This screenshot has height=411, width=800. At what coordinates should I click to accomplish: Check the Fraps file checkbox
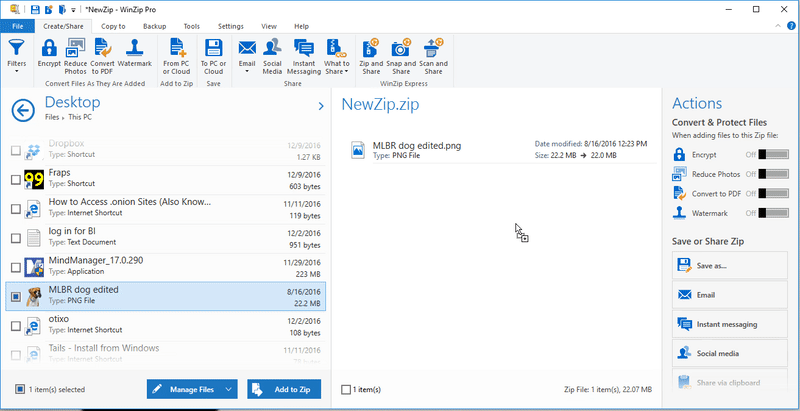click(16, 179)
